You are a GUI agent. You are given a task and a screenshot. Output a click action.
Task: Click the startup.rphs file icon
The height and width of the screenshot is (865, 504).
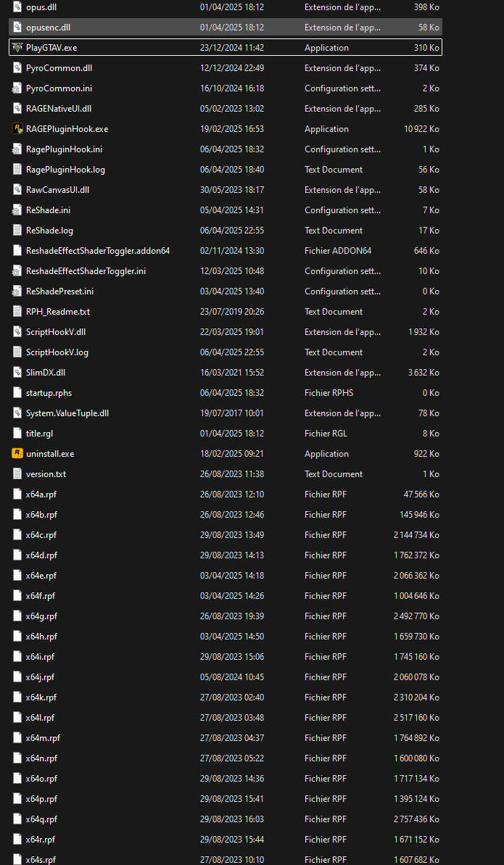[x=18, y=393]
